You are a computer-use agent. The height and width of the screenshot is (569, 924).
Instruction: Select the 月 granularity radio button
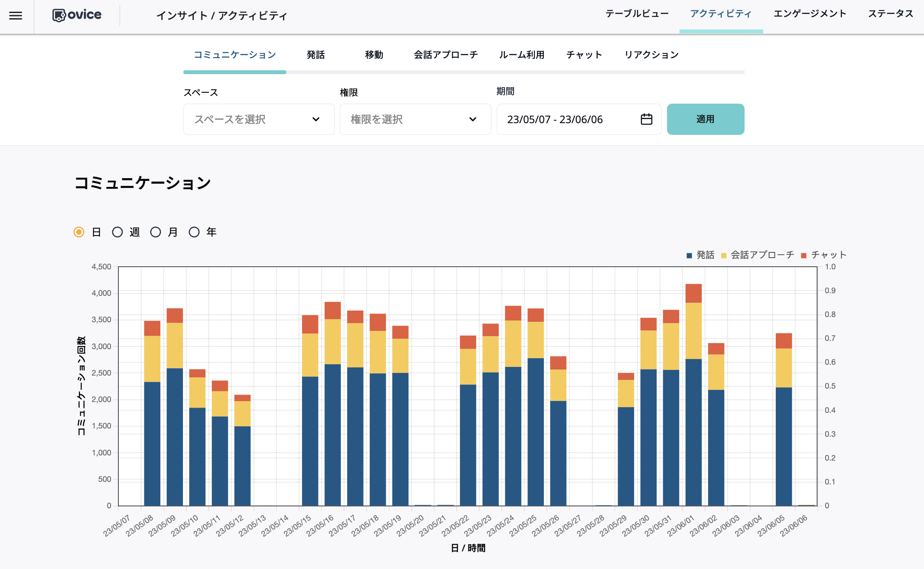click(x=156, y=232)
